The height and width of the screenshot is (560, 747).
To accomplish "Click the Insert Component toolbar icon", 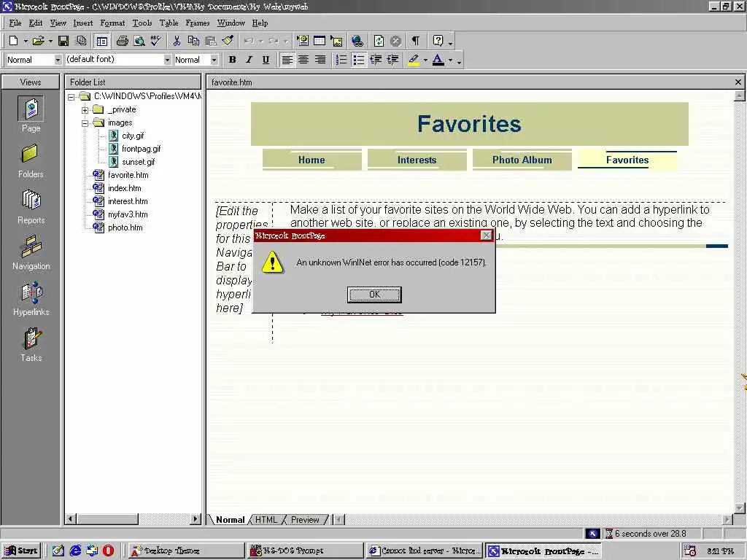I will tap(303, 41).
